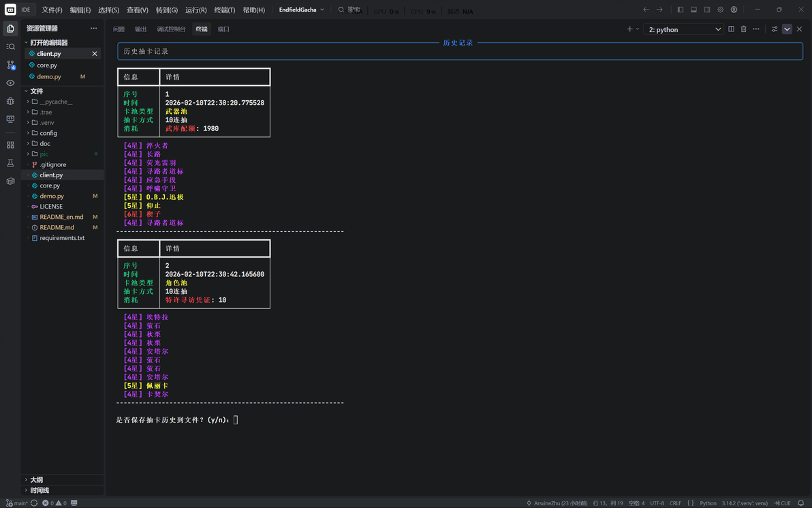The image size is (812, 508).
Task: Change UTF-8 encoding in status bar
Action: click(x=657, y=503)
